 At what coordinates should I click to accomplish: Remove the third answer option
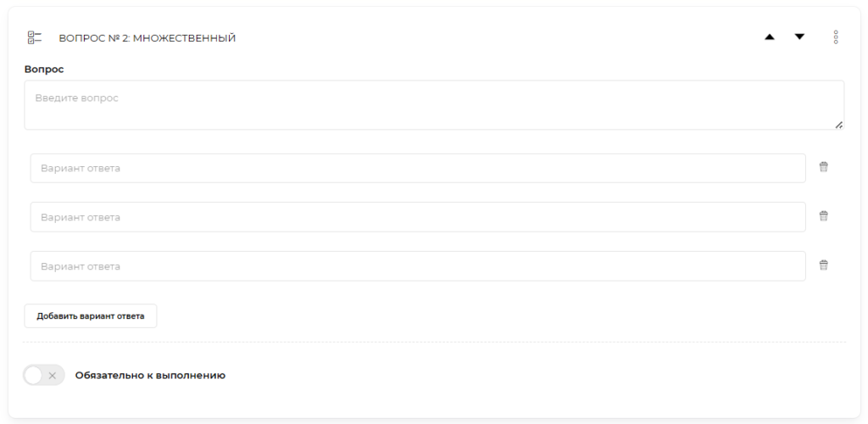(x=823, y=265)
